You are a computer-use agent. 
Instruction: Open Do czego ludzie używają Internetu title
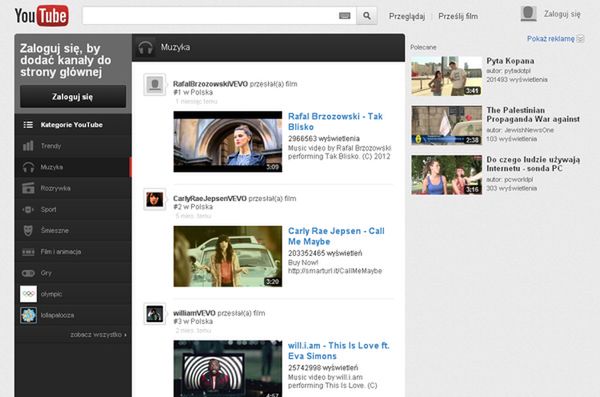coord(533,164)
